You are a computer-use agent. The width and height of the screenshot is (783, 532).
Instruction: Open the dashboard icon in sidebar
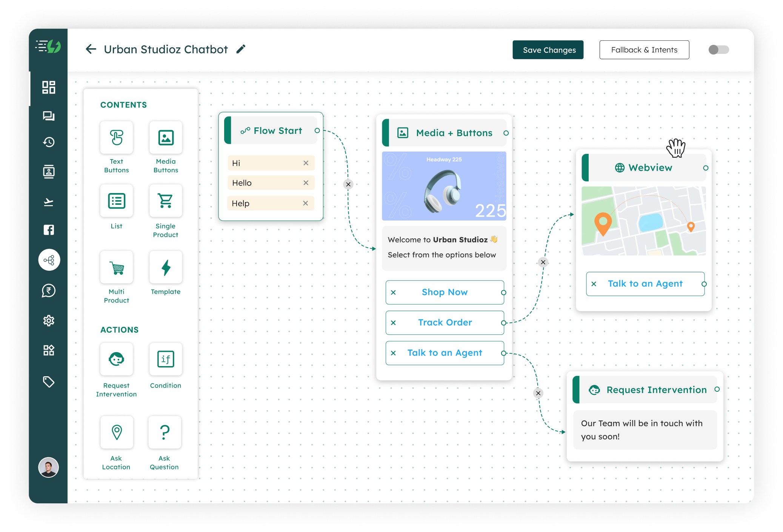pos(49,87)
